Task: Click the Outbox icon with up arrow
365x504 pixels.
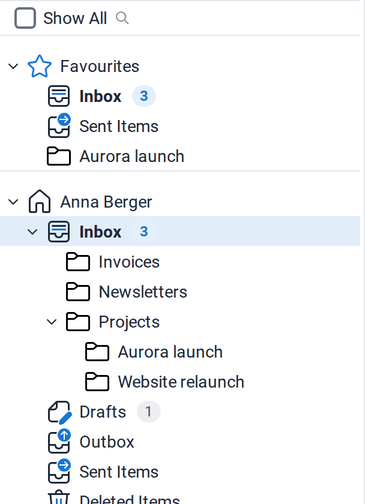Action: (x=59, y=441)
